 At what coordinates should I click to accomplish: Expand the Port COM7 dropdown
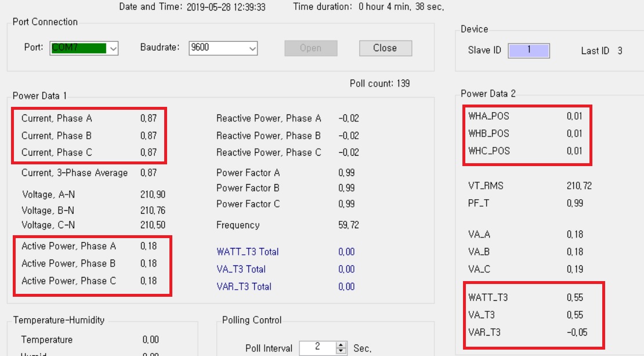coord(113,48)
